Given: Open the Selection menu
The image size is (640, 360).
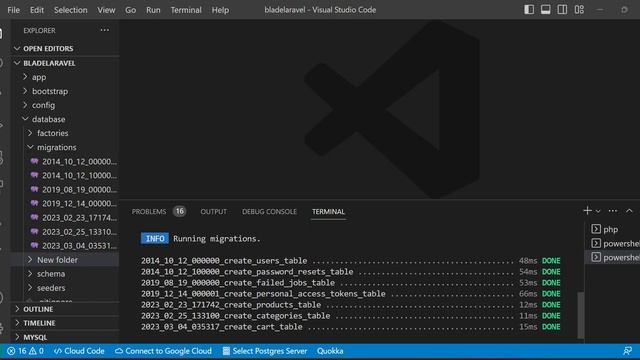Looking at the screenshot, I should pos(71,10).
